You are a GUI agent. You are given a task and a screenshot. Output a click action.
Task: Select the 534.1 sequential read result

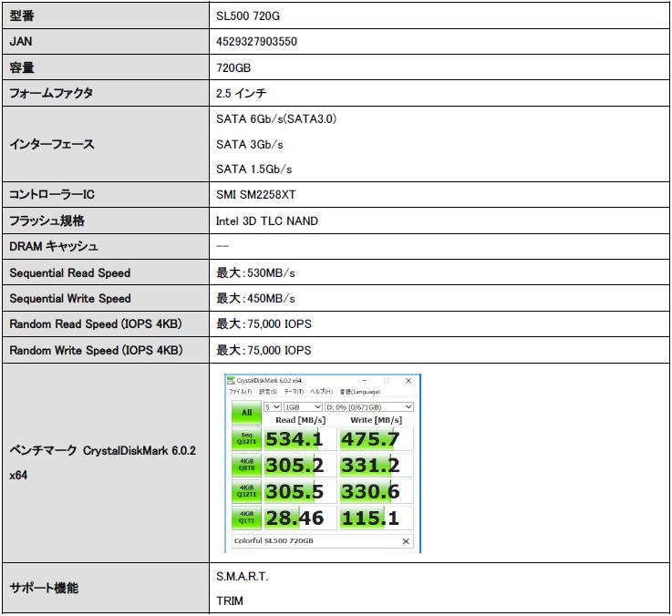click(x=300, y=439)
